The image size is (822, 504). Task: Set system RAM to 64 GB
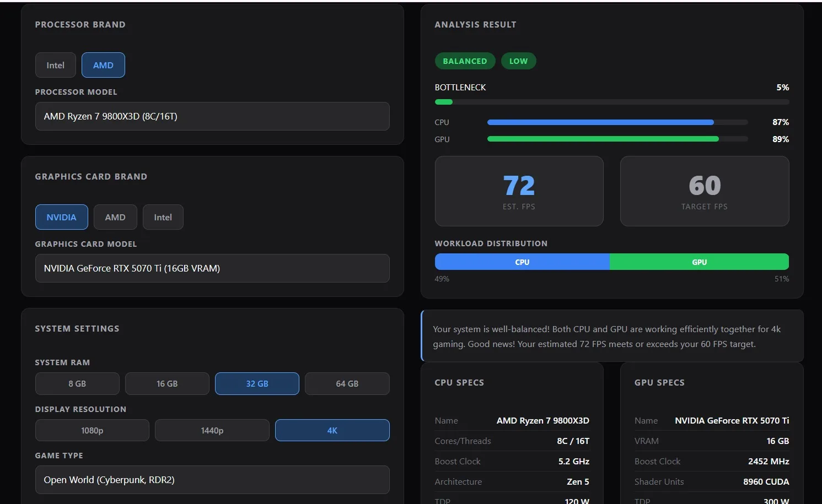(347, 383)
